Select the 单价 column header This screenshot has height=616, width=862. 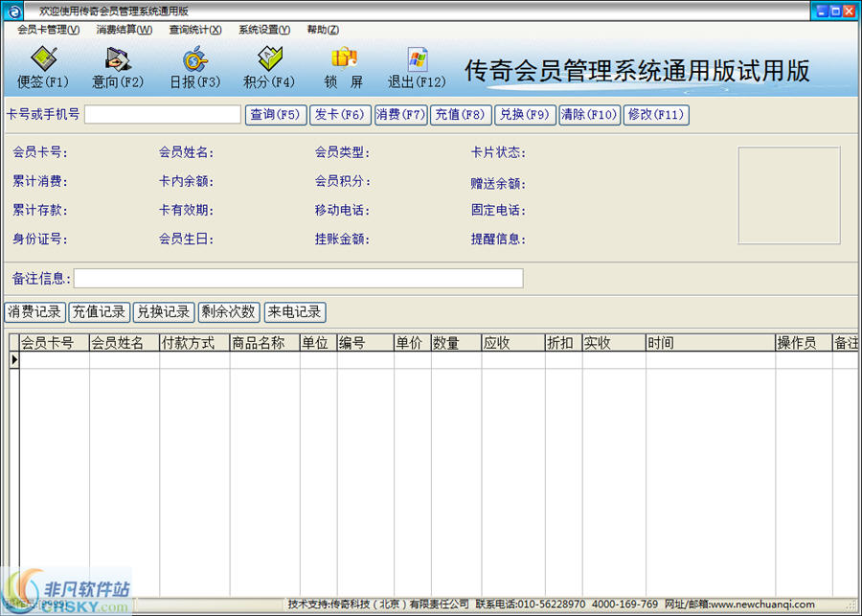coord(412,343)
